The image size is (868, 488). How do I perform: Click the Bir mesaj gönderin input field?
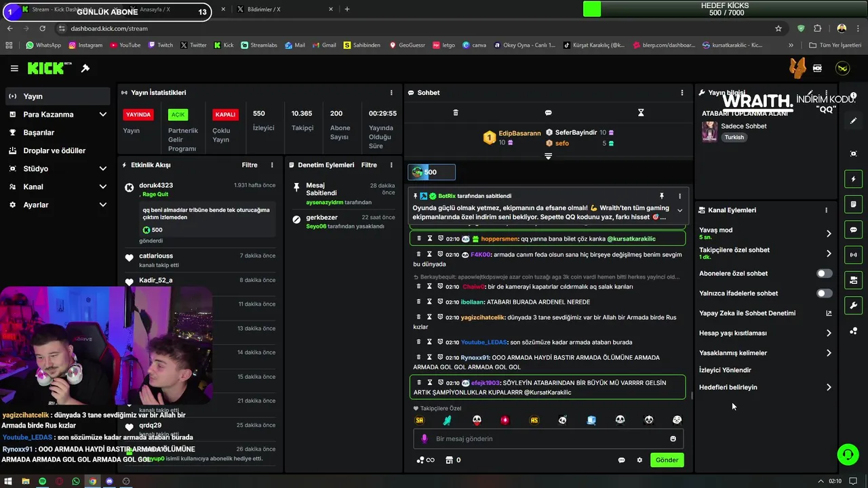549,439
